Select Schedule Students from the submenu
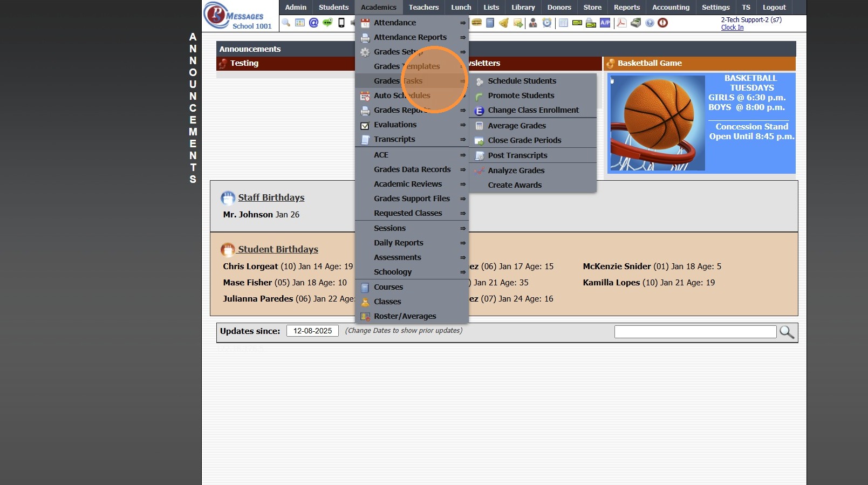Image resolution: width=868 pixels, height=485 pixels. coord(522,81)
